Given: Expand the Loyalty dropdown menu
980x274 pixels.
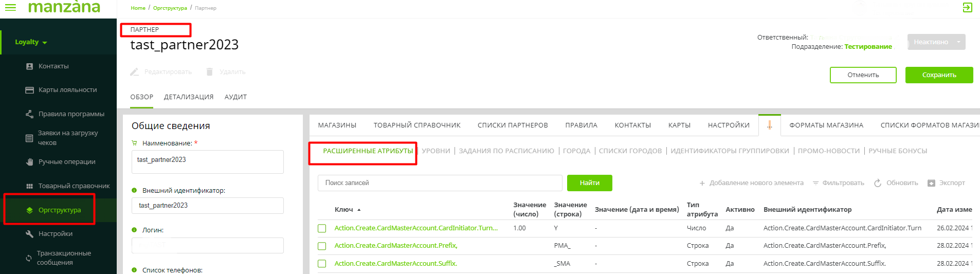Looking at the screenshot, I should 31,42.
